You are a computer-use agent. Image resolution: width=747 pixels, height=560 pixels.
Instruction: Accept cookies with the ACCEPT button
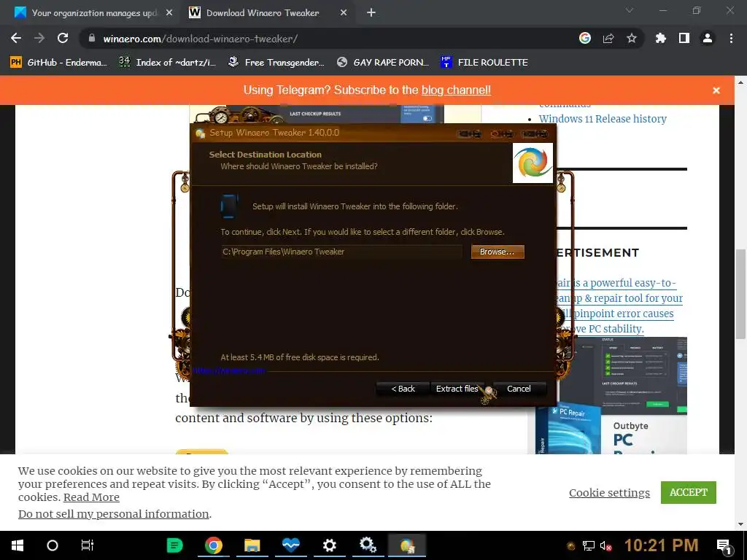pyautogui.click(x=689, y=492)
